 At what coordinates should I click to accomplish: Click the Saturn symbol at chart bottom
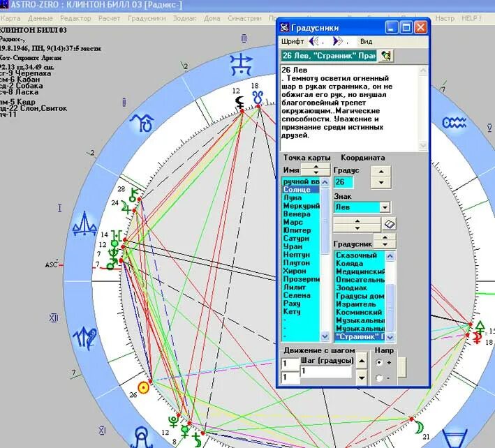pyautogui.click(x=197, y=440)
